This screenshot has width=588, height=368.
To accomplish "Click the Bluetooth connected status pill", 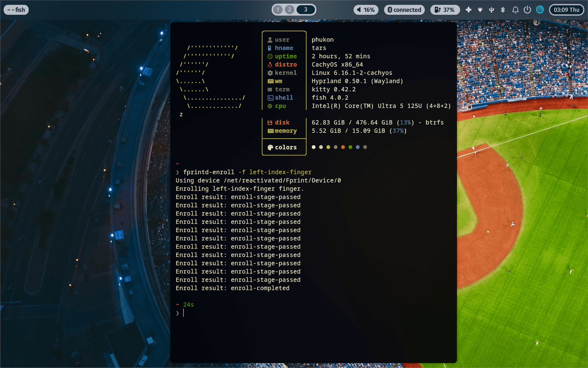I will (x=404, y=9).
